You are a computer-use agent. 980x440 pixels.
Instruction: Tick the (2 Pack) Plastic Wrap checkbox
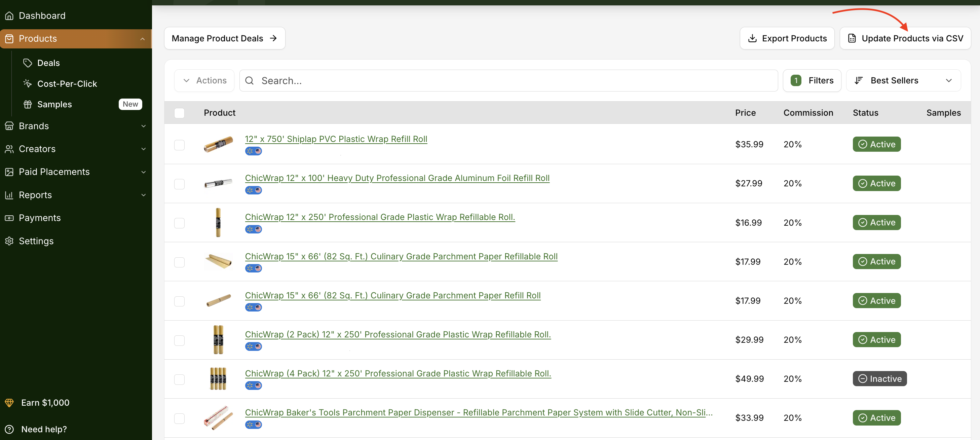click(x=179, y=340)
